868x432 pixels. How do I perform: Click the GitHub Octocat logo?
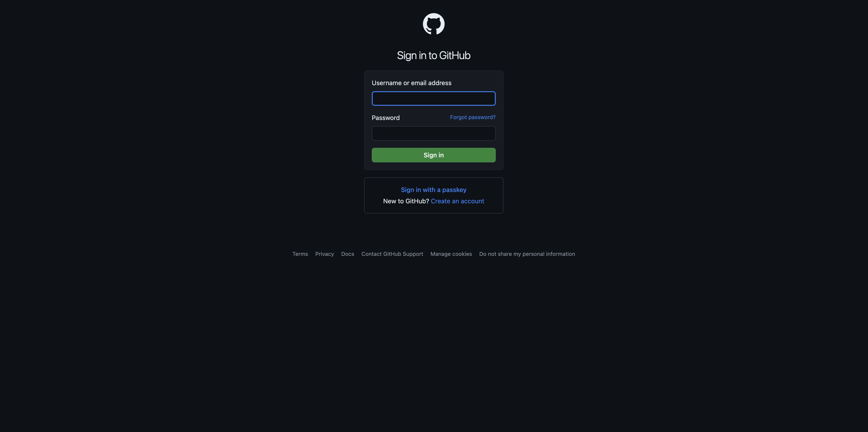(434, 24)
